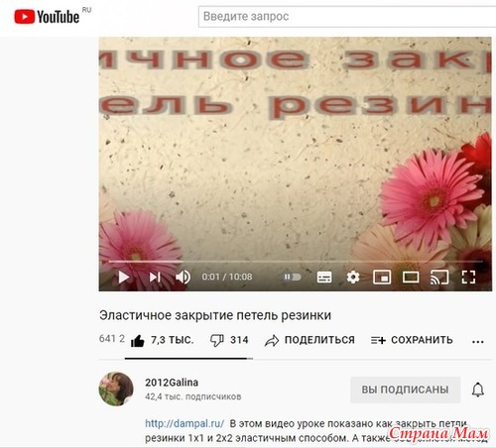This screenshot has height=448, width=496.
Task: Open the dampal.ru link
Action: coord(185,423)
